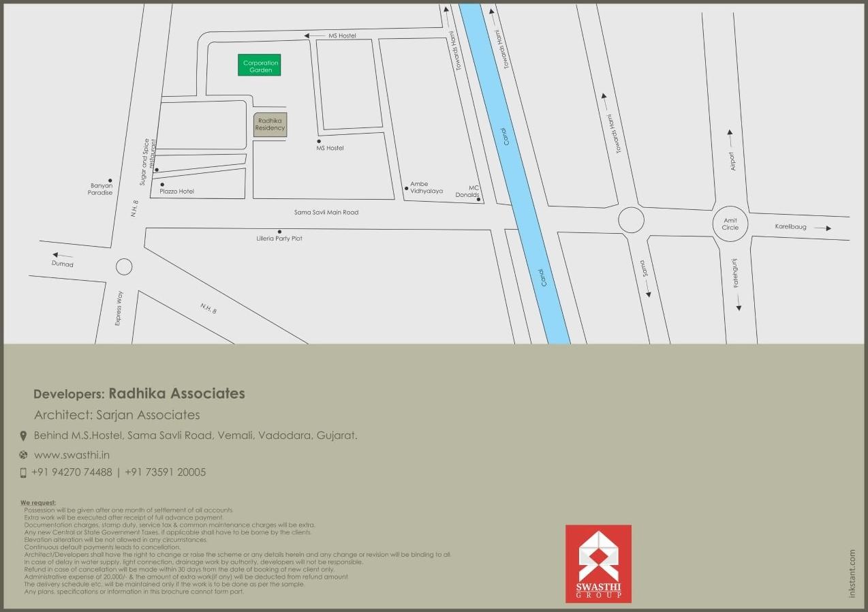Click the location pin icon beside the address
Image resolution: width=868 pixels, height=612 pixels.
coord(24,435)
